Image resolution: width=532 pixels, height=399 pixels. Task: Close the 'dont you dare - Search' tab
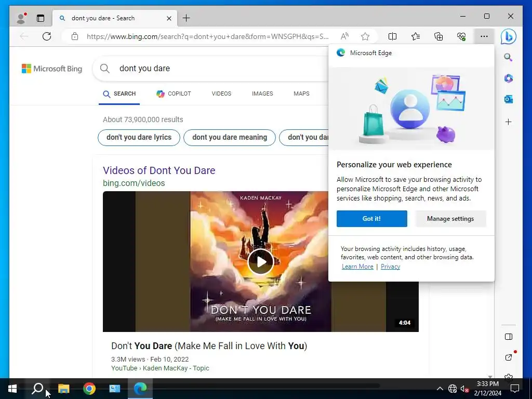coord(169,18)
